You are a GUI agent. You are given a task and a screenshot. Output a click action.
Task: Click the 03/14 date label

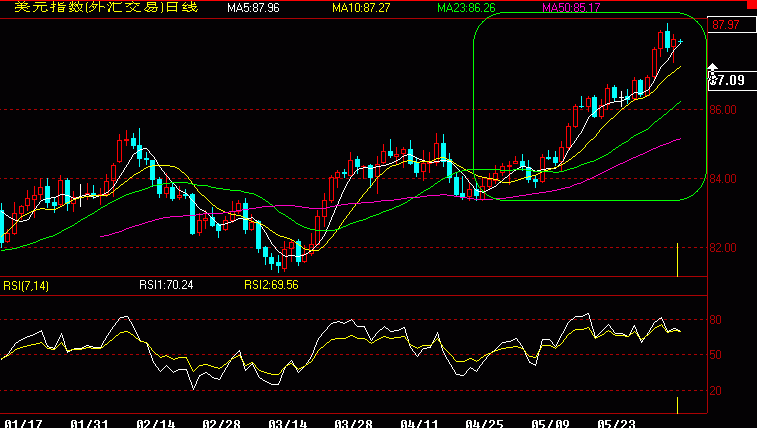pos(287,424)
